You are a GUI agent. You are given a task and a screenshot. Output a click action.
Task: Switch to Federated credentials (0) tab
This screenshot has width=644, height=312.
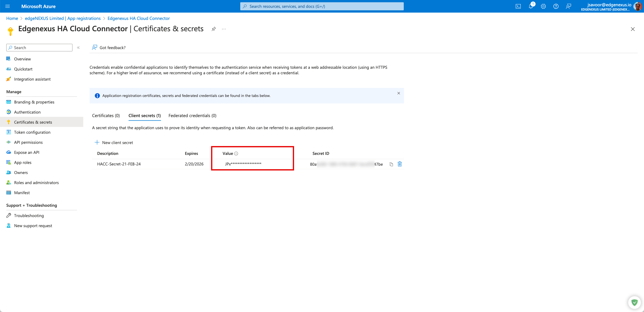pos(192,116)
